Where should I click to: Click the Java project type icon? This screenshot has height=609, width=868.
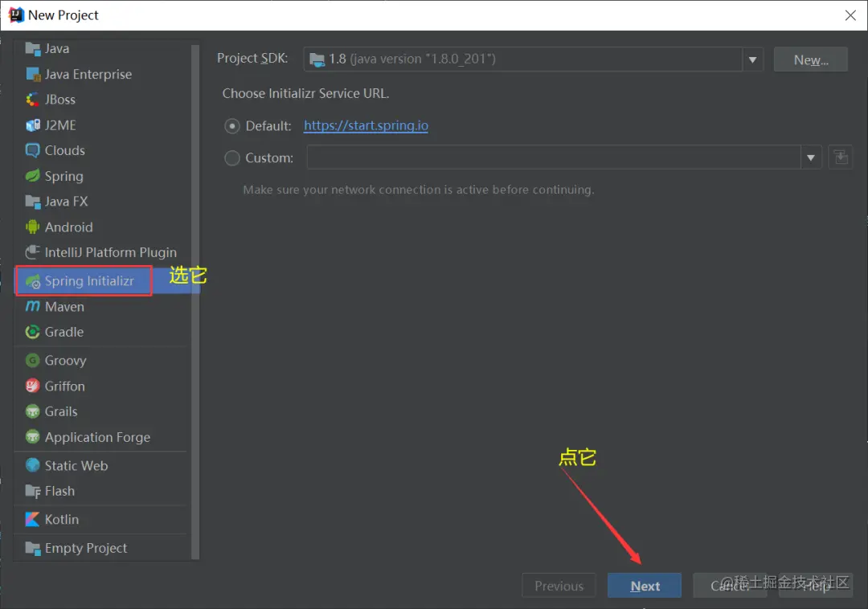click(33, 49)
